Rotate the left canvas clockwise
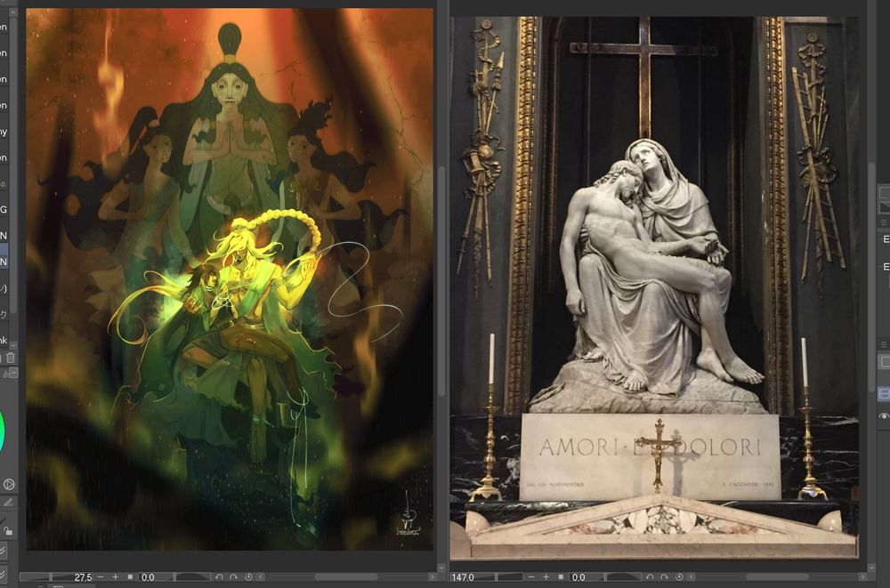Viewport: 890px width, 588px height. click(x=233, y=576)
